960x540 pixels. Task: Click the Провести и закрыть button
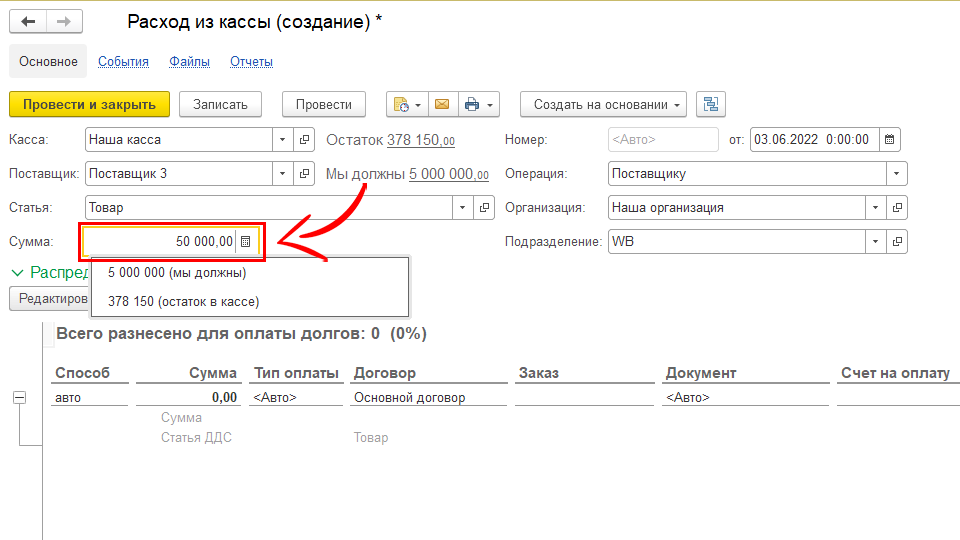89,105
